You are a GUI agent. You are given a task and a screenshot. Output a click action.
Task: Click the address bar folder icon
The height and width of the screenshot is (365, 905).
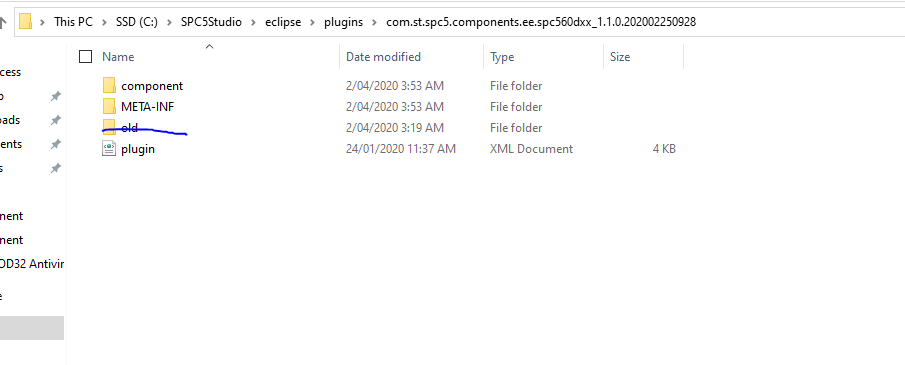point(25,22)
